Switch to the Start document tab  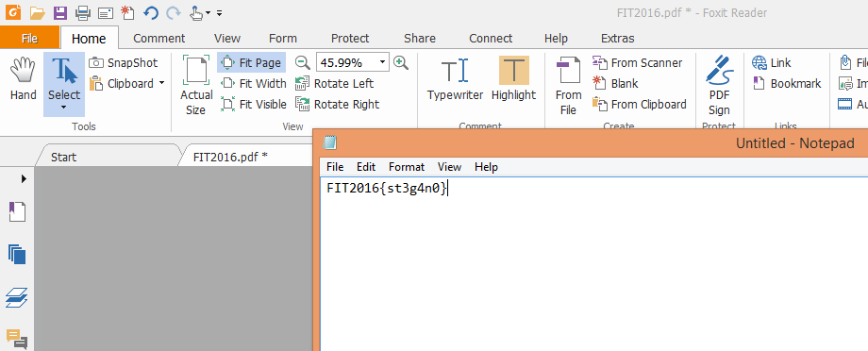pyautogui.click(x=63, y=158)
